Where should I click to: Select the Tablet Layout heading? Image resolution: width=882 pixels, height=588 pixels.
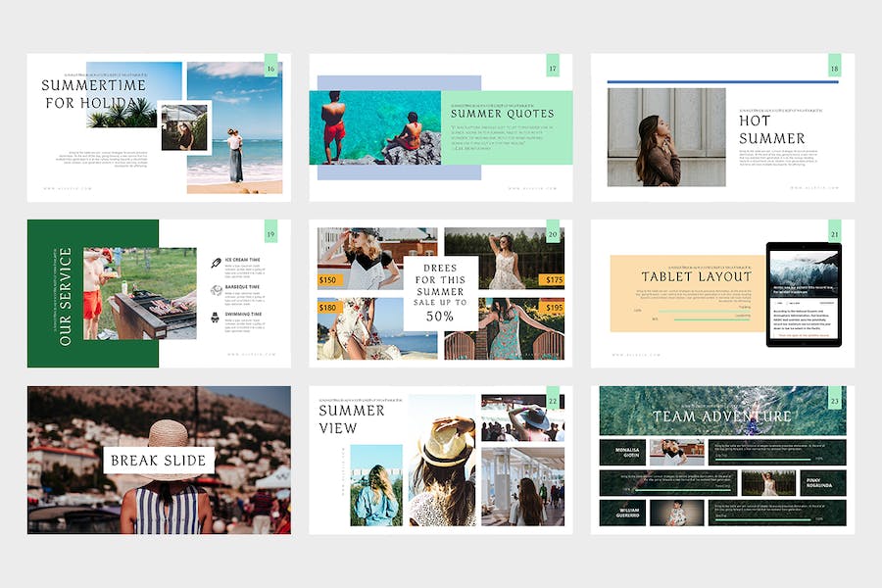click(x=697, y=276)
